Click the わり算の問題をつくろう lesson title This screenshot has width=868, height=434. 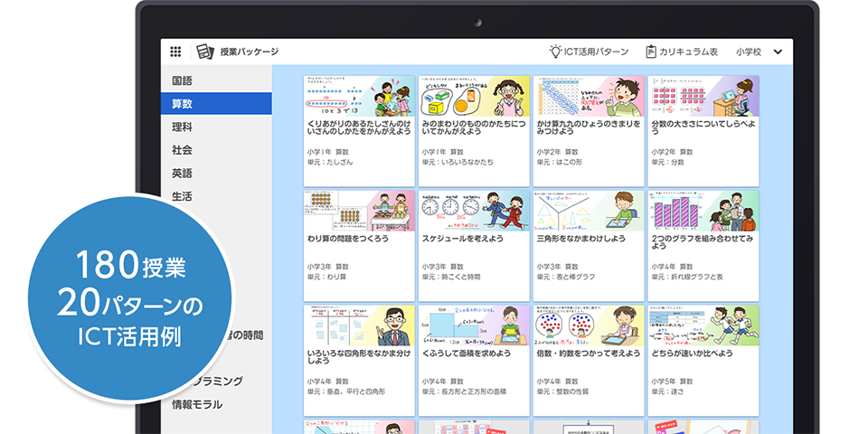point(349,238)
